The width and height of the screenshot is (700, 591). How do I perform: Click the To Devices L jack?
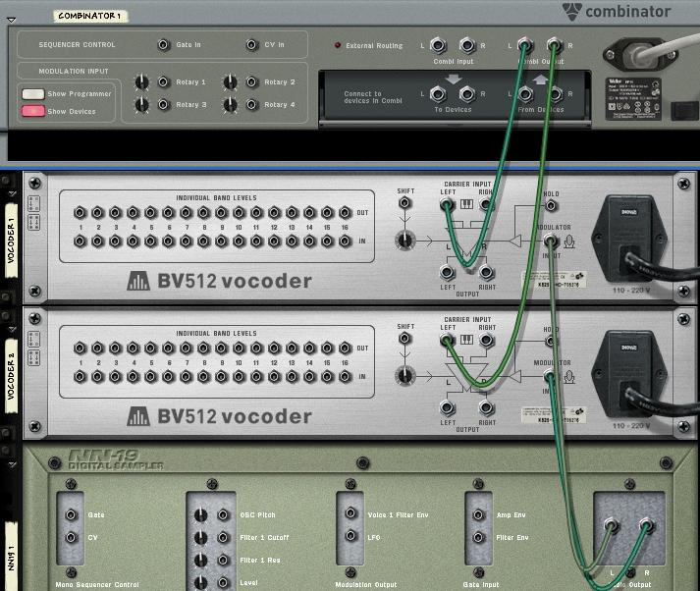click(438, 93)
